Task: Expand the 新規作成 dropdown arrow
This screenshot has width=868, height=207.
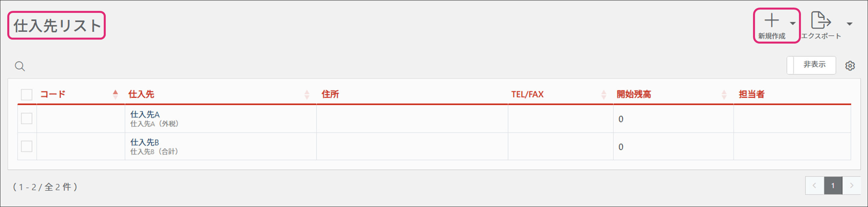Action: pos(793,23)
